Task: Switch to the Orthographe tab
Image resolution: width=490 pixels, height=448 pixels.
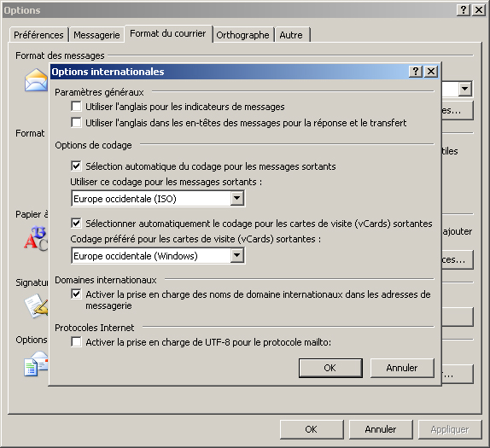Action: point(242,35)
